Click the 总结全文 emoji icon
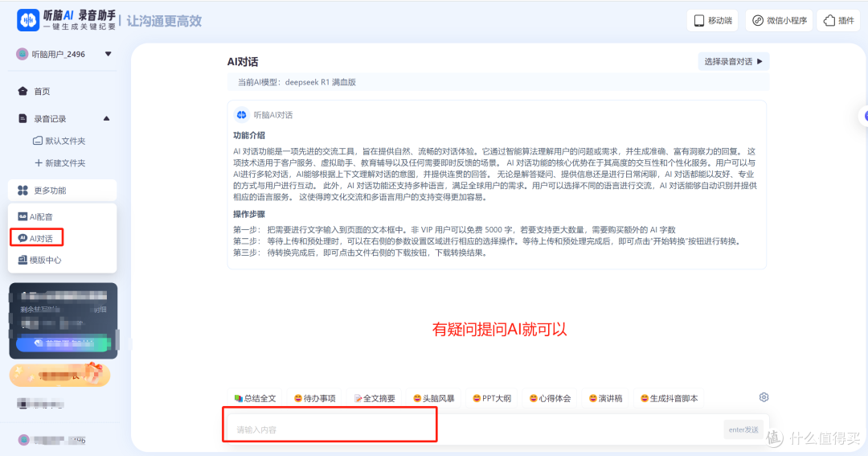The height and width of the screenshot is (456, 868). click(x=238, y=398)
